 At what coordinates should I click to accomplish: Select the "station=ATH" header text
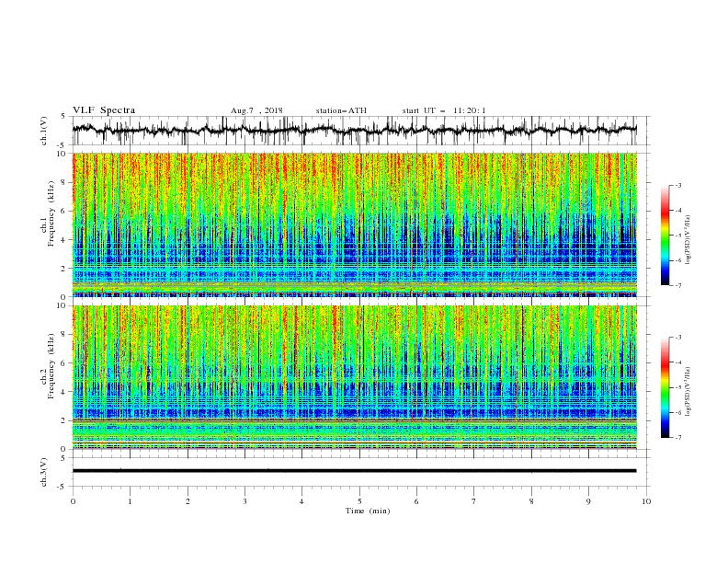pos(341,110)
